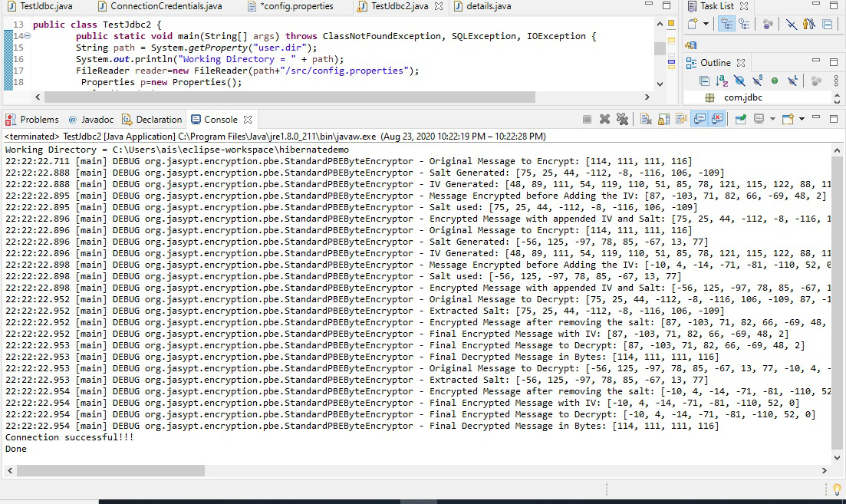Screen dimensions: 846x504
Task: Collapse all in Outline view
Action: (x=704, y=81)
